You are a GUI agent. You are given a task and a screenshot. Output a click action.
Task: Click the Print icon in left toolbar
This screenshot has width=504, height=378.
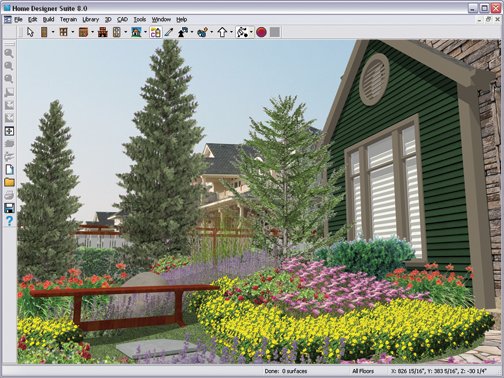click(x=9, y=195)
